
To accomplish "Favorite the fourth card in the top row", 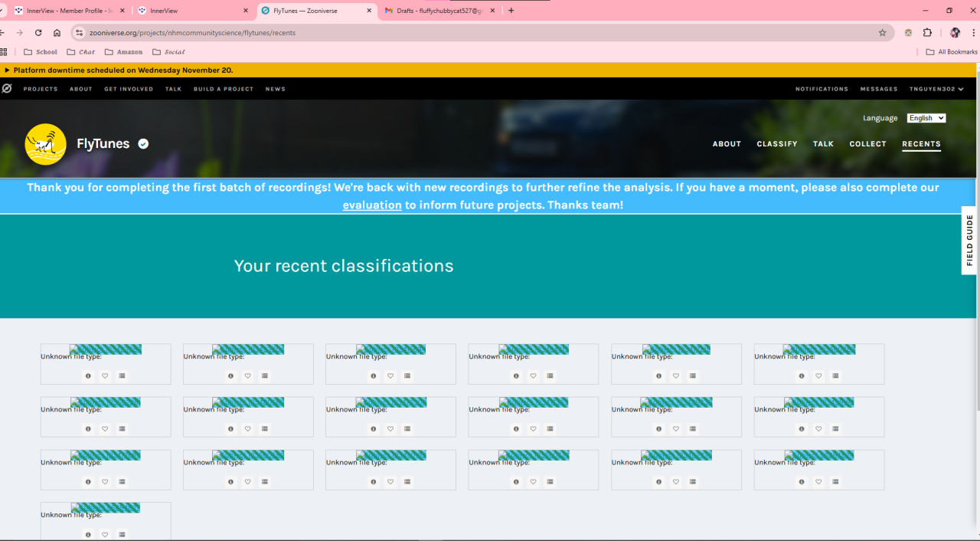I will point(533,375).
